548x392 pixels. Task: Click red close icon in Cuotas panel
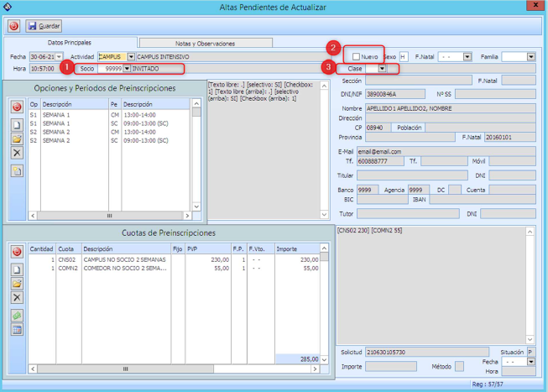point(17,252)
